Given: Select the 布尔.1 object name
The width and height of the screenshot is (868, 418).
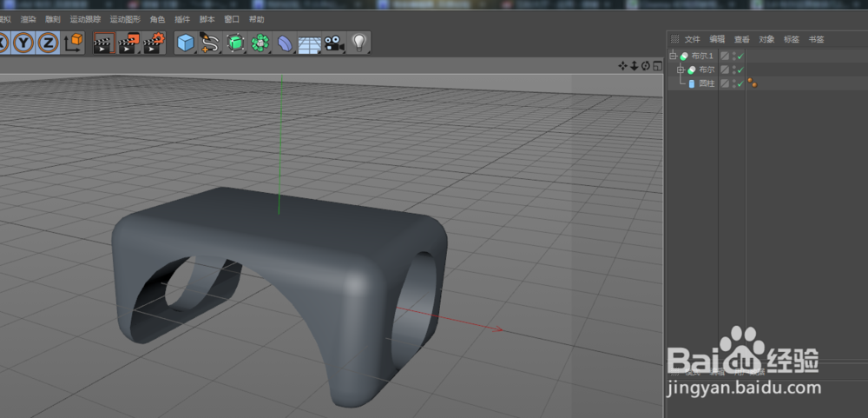Looking at the screenshot, I should coord(702,56).
